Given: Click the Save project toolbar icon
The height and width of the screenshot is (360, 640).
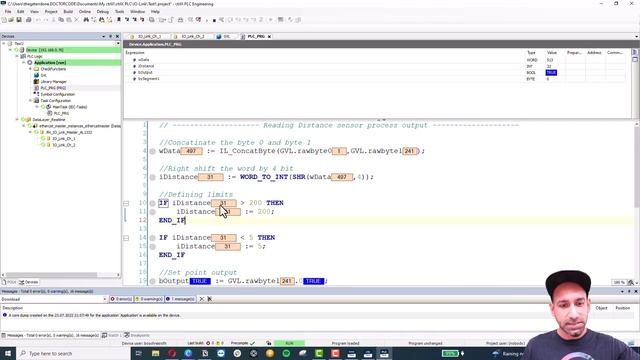Looking at the screenshot, I should click(x=18, y=20).
